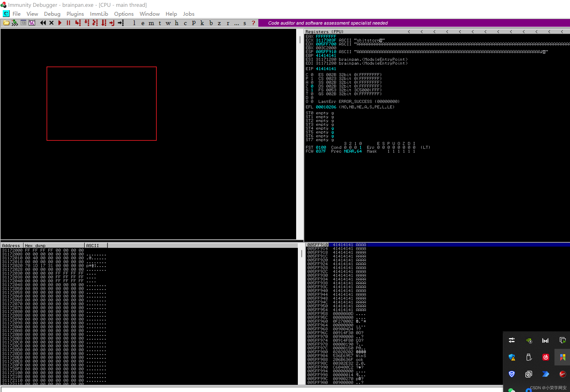Viewport: 570px width, 392px height.
Task: Click the Step into icon
Action: [x=78, y=23]
